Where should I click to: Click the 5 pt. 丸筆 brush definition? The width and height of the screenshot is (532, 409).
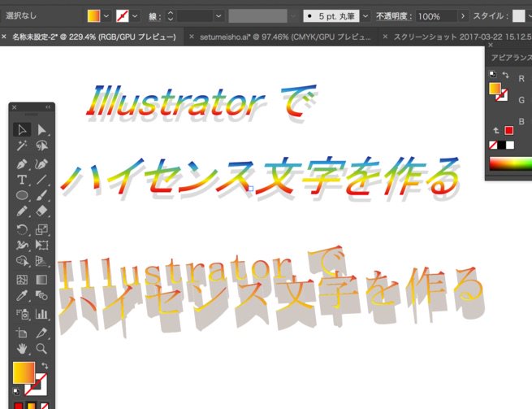click(331, 16)
